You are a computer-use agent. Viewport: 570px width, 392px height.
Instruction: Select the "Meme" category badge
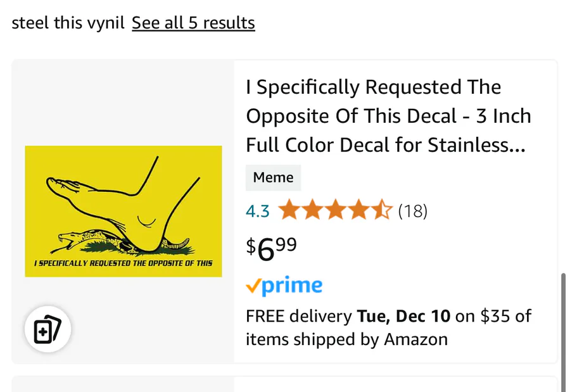click(273, 178)
